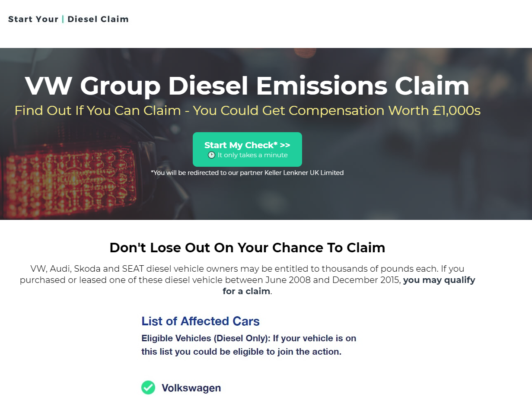Image resolution: width=532 pixels, height=397 pixels.
Task: Click the paragraph about VW, Audi, Skoda and SEAT
Action: click(x=247, y=280)
